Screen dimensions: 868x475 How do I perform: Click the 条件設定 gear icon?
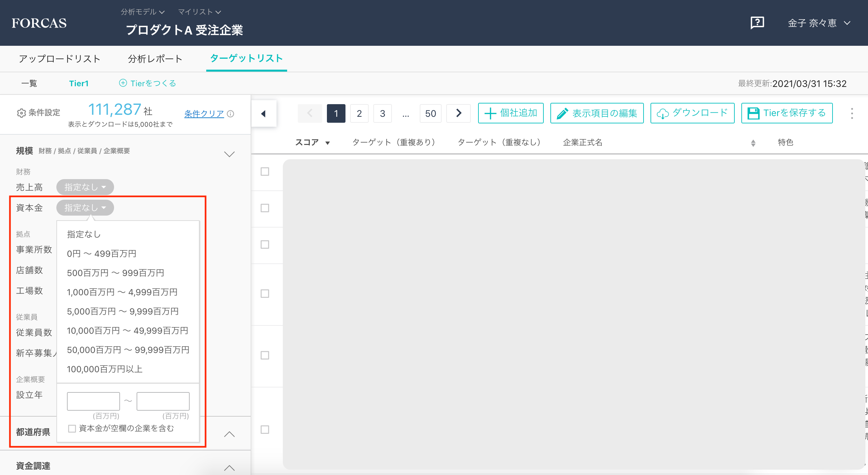coord(21,113)
